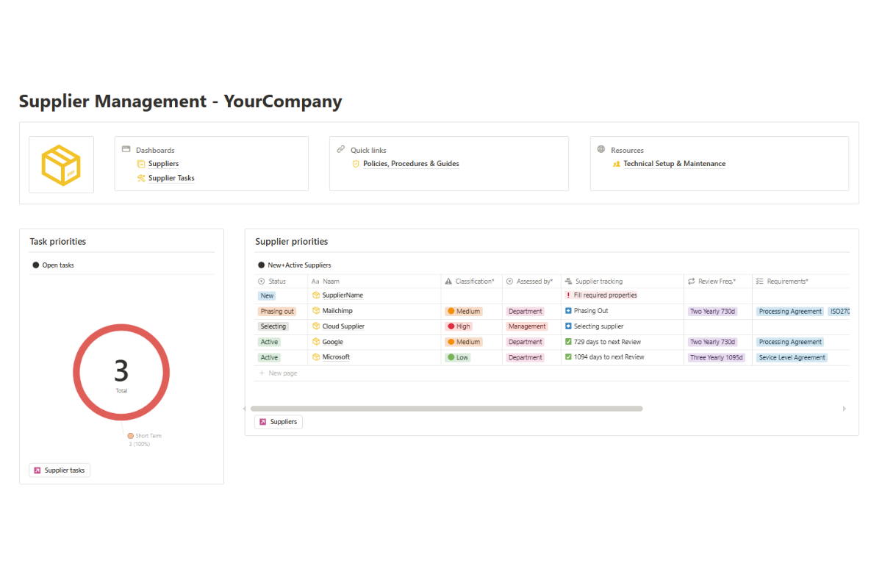882x588 pixels.
Task: Open the Supplier Tasks dashboard link
Action: pos(171,178)
